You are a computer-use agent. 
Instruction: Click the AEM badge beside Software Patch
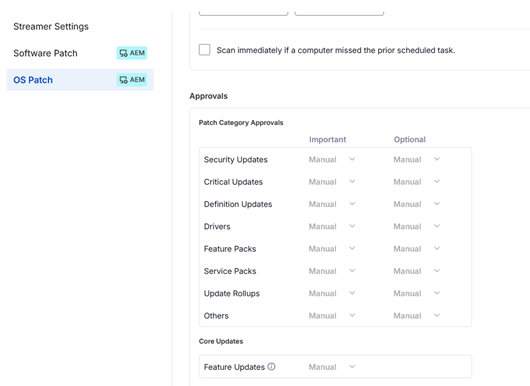click(132, 53)
